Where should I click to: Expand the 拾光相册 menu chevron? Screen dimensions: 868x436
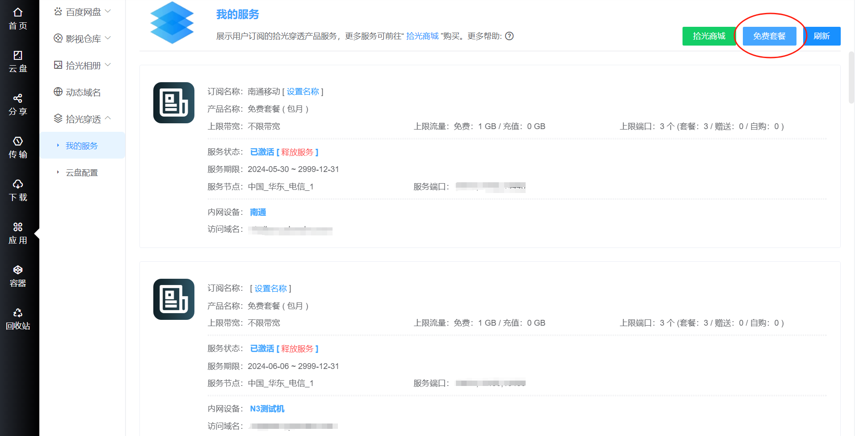coord(108,65)
